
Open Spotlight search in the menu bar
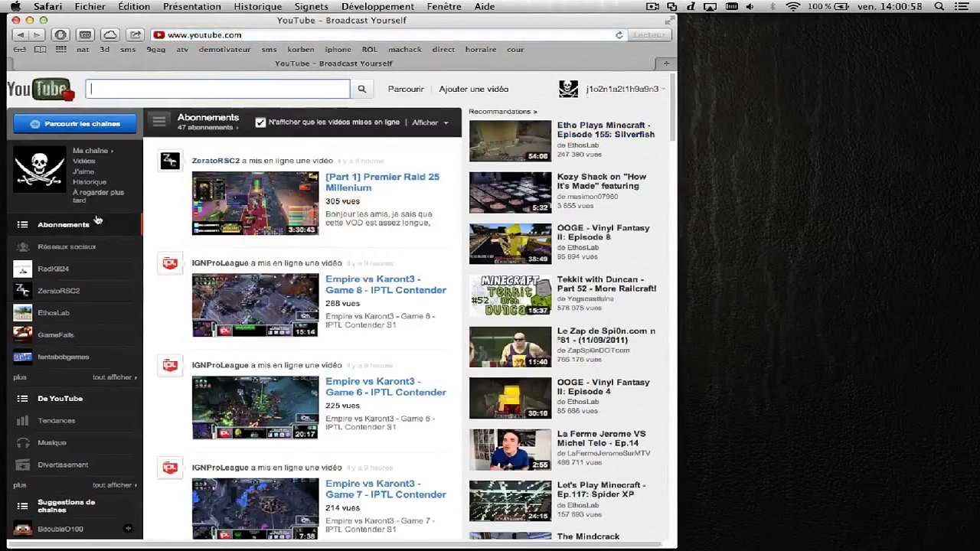pos(939,7)
